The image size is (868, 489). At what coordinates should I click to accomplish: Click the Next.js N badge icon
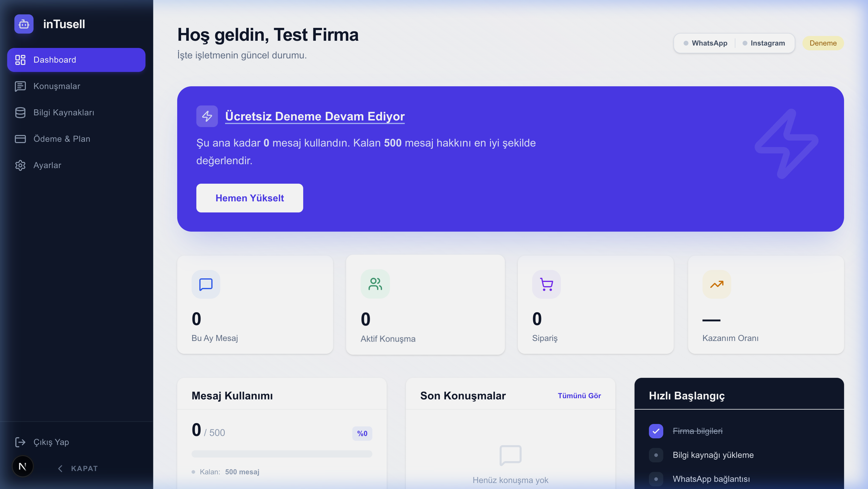click(22, 467)
